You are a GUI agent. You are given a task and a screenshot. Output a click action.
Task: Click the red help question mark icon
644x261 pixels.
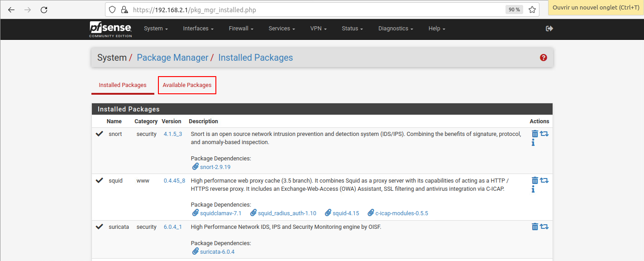coord(544,58)
